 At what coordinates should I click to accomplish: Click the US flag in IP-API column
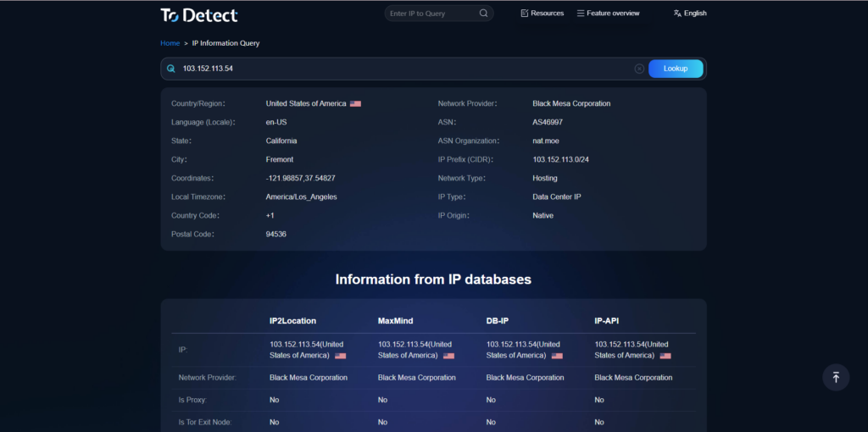coord(665,356)
